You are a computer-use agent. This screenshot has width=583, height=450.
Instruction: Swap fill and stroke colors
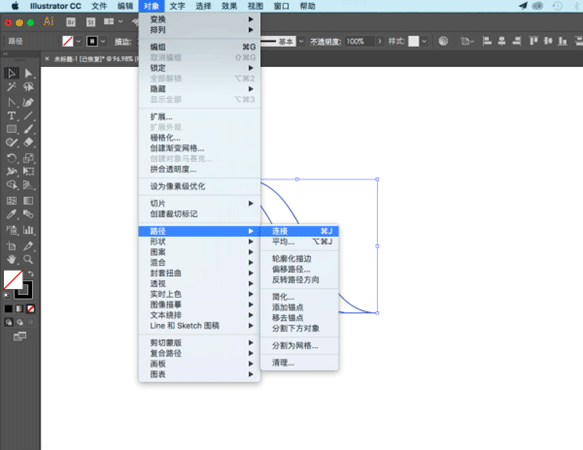coord(31,274)
